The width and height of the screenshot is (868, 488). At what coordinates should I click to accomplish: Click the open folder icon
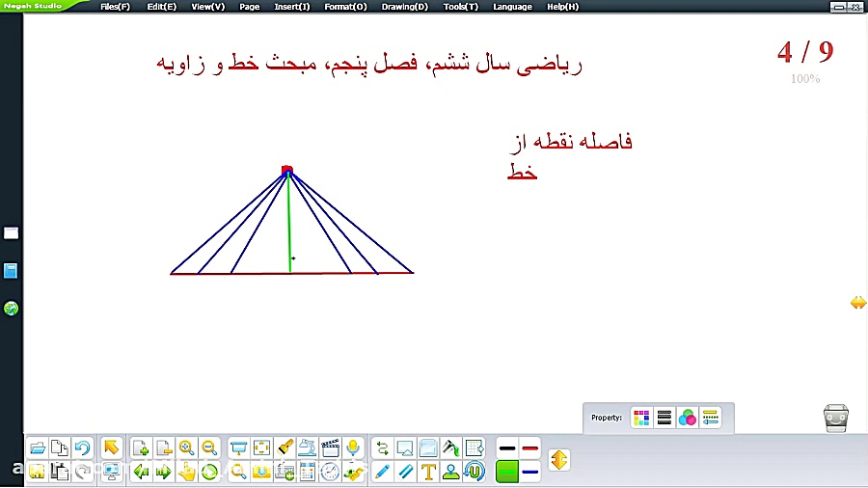[x=37, y=447]
